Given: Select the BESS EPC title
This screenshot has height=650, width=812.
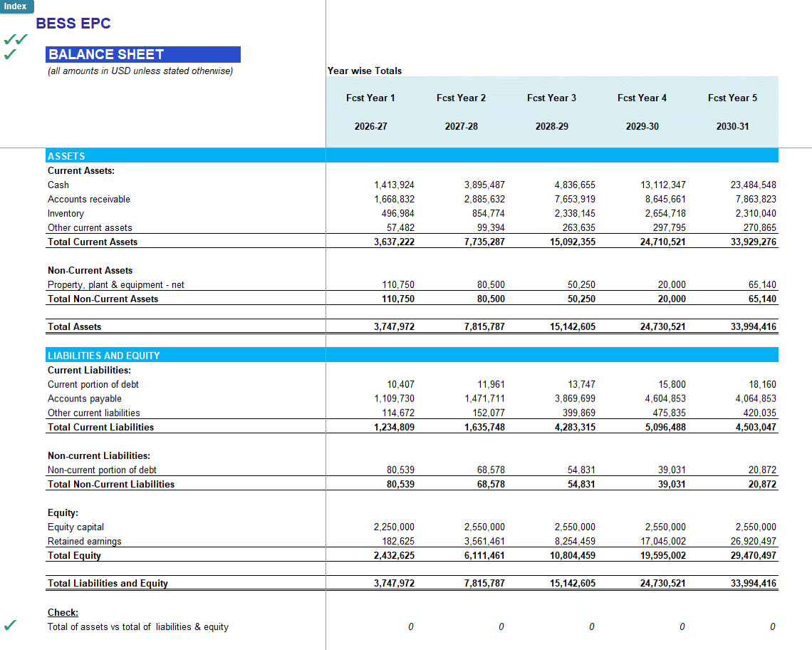Looking at the screenshot, I should click(73, 24).
